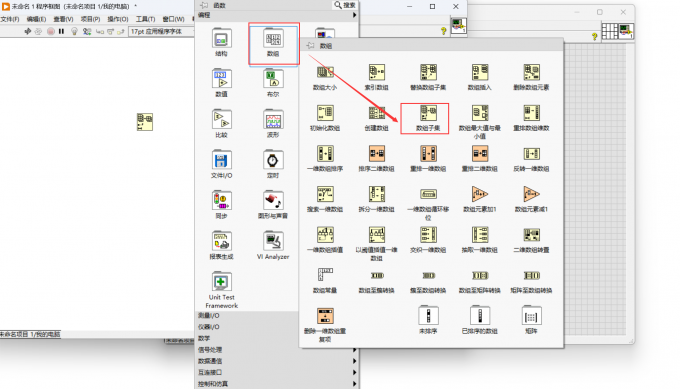This screenshot has height=389, width=680.
Task: Click the 未命名项目 1/我的电脑 status label
Action: [30, 334]
